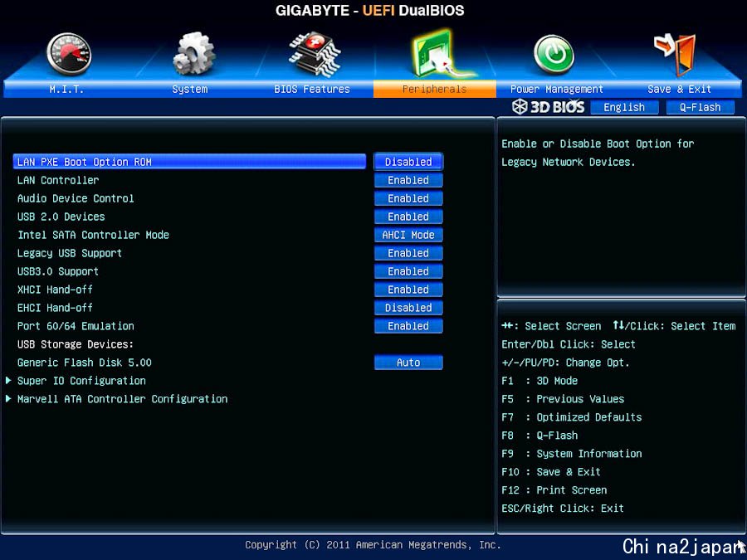Click the F9 System Information help line
The width and height of the screenshot is (747, 560).
tap(572, 454)
